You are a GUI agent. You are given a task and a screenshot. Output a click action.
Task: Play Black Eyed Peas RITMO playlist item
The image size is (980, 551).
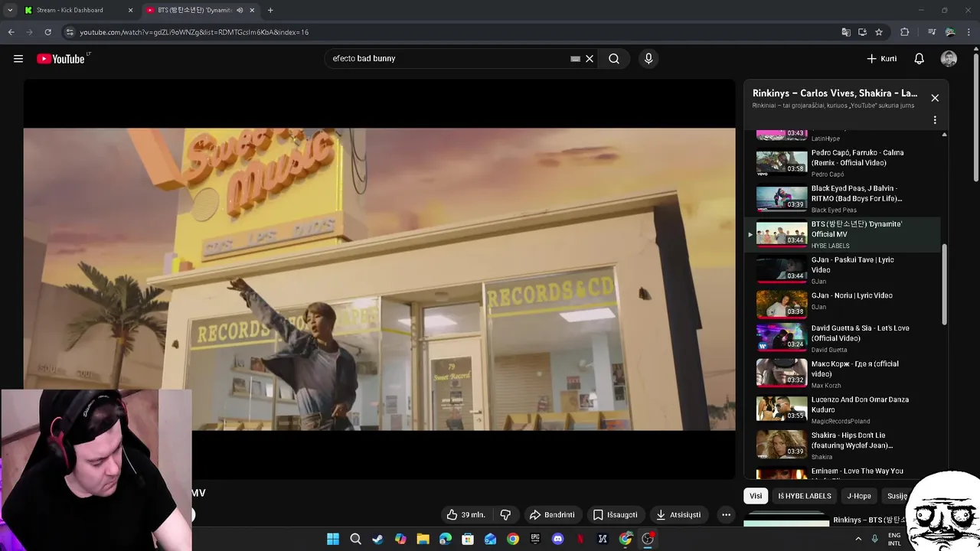pos(843,199)
